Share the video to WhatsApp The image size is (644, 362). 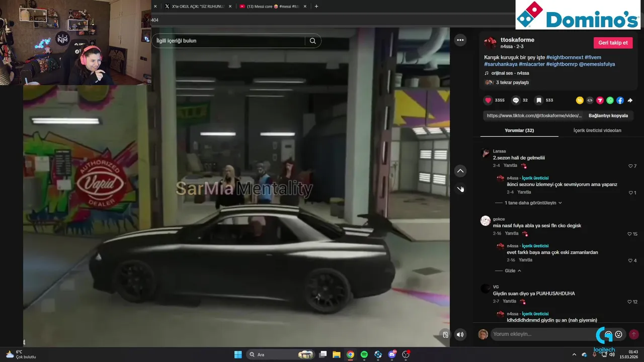(610, 101)
